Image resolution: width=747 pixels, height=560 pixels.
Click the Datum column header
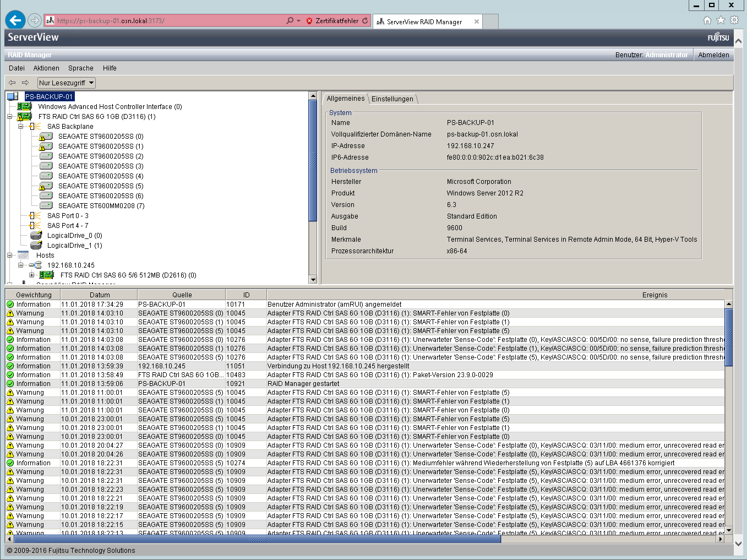point(100,295)
